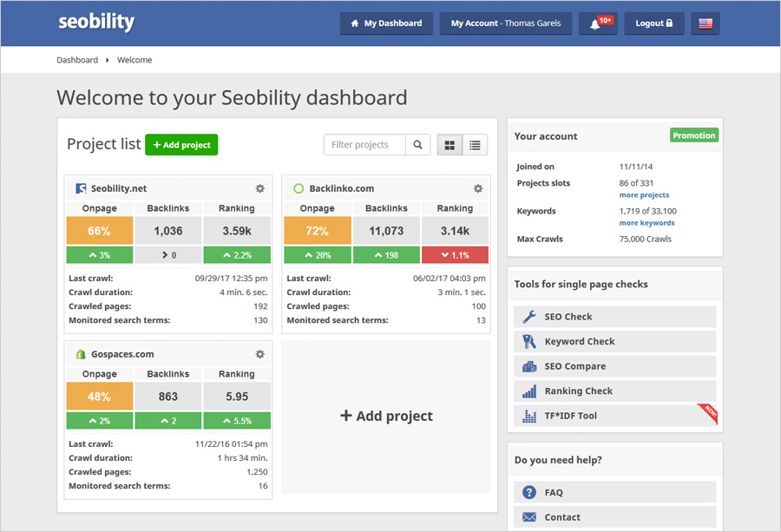Image resolution: width=781 pixels, height=532 pixels.
Task: Click the Seobility logo
Action: click(x=96, y=22)
